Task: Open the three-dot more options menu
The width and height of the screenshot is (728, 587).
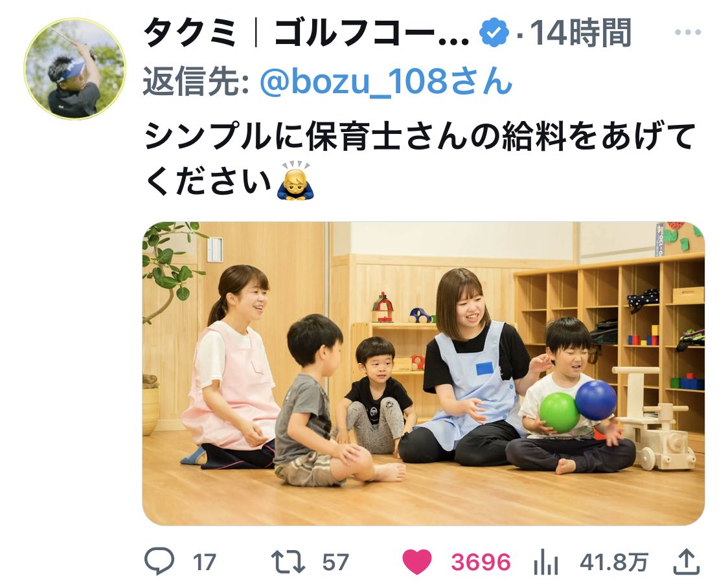Action: (x=688, y=32)
